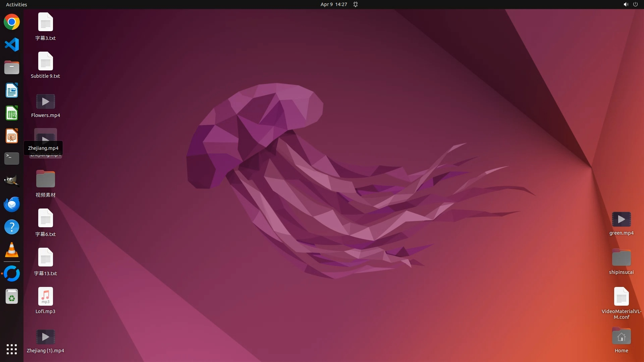Select the Lofi.mp3 audio file
This screenshot has height=362, width=644.
pos(46,297)
